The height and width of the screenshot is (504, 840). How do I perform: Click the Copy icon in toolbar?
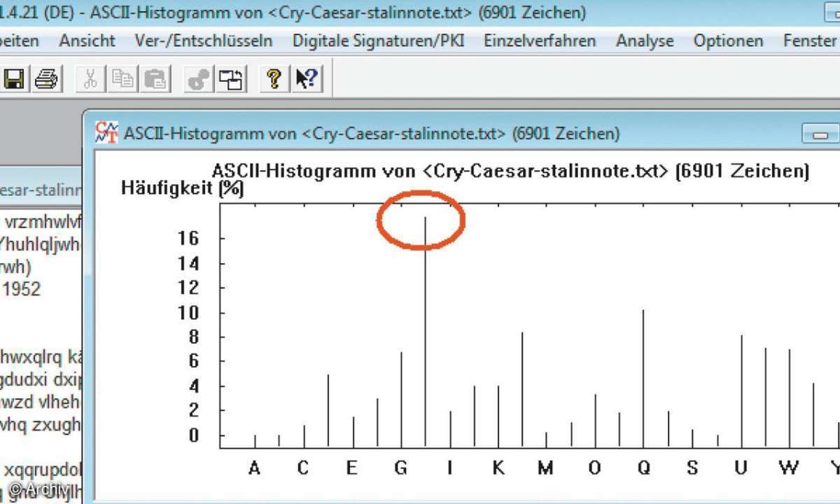tap(122, 79)
